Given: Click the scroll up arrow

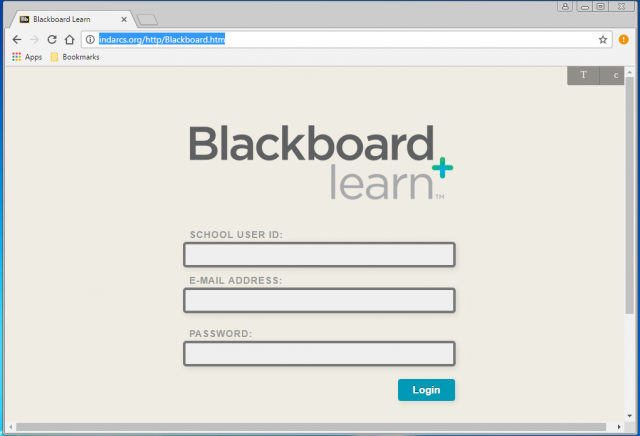Looking at the screenshot, I should point(630,72).
